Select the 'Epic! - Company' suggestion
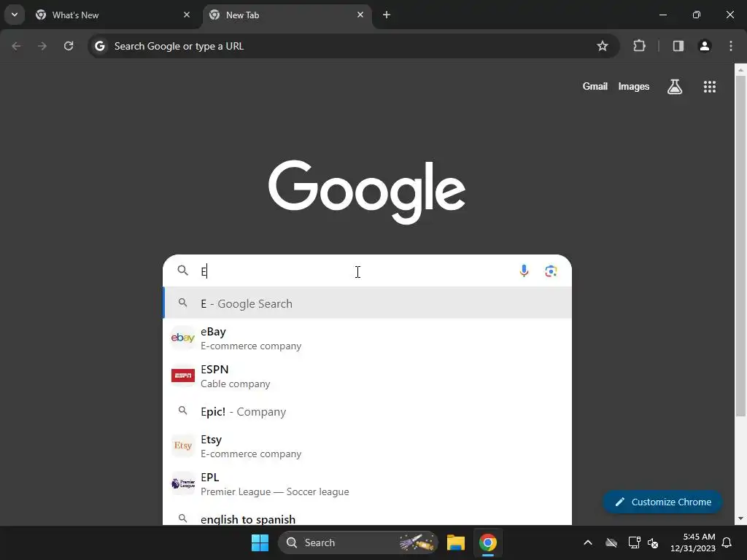 click(368, 411)
